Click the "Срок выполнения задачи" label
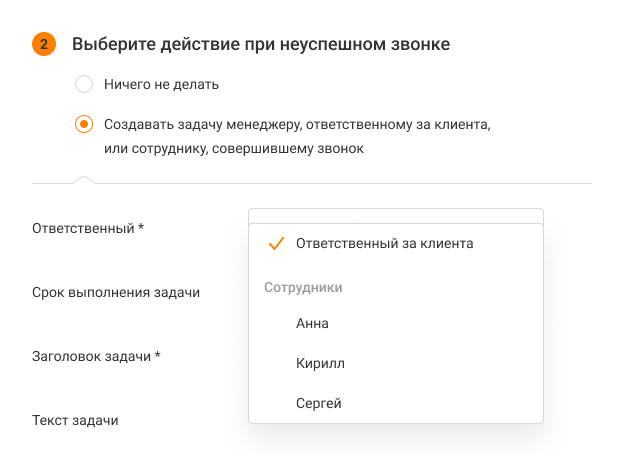Viewport: 624px width, 456px height. point(116,292)
